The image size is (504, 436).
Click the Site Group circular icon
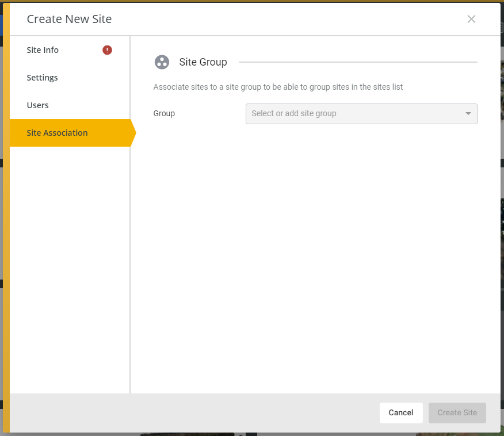[162, 62]
